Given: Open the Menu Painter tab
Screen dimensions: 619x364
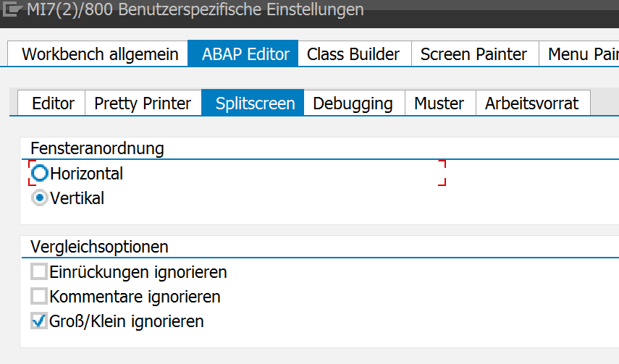Looking at the screenshot, I should click(x=579, y=54).
